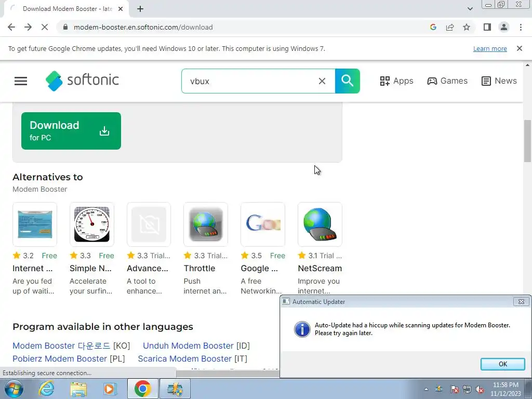This screenshot has width=532, height=399.
Task: View site info via the padlock icon
Action: [x=65, y=27]
